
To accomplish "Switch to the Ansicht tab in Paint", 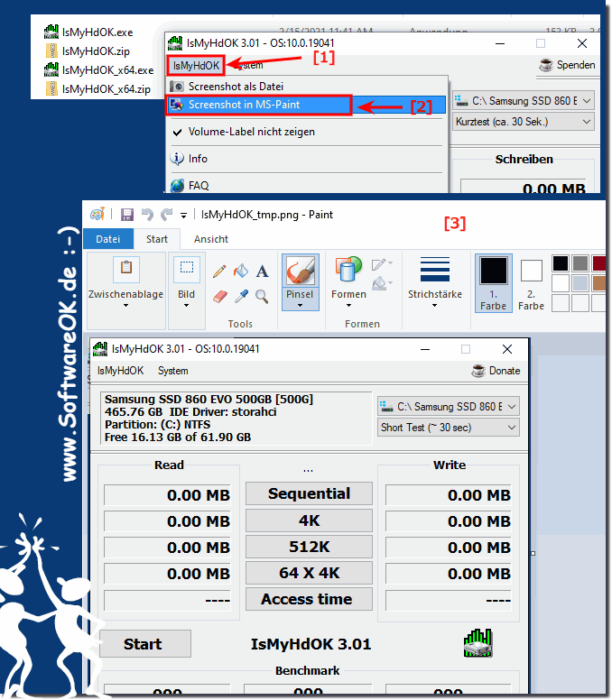I will coord(211,239).
